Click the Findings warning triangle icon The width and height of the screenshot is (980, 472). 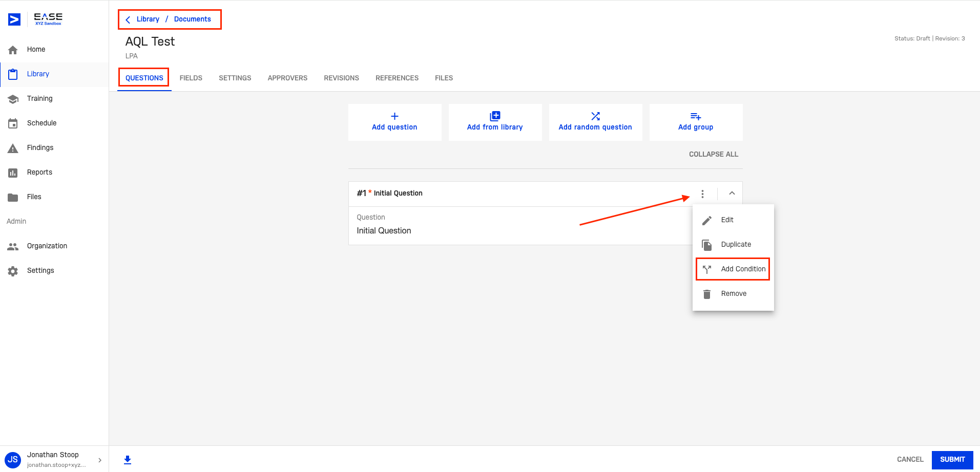(x=13, y=148)
